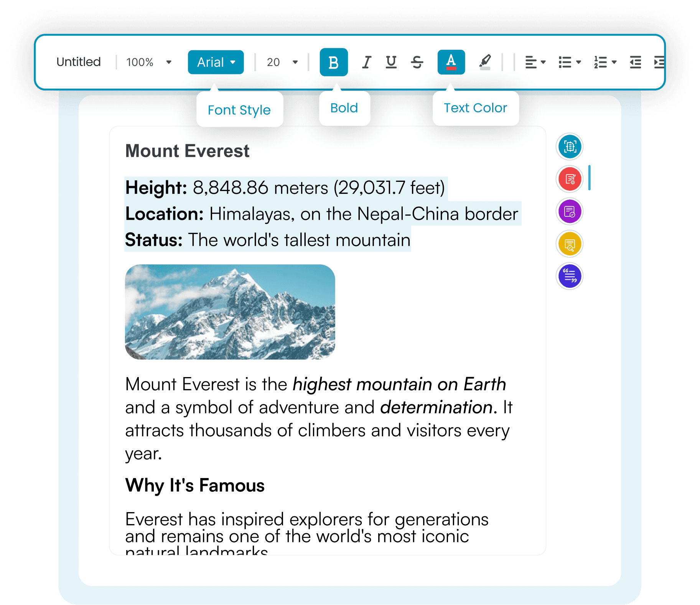
Task: Click the 'Status:' bold label
Action: [154, 240]
